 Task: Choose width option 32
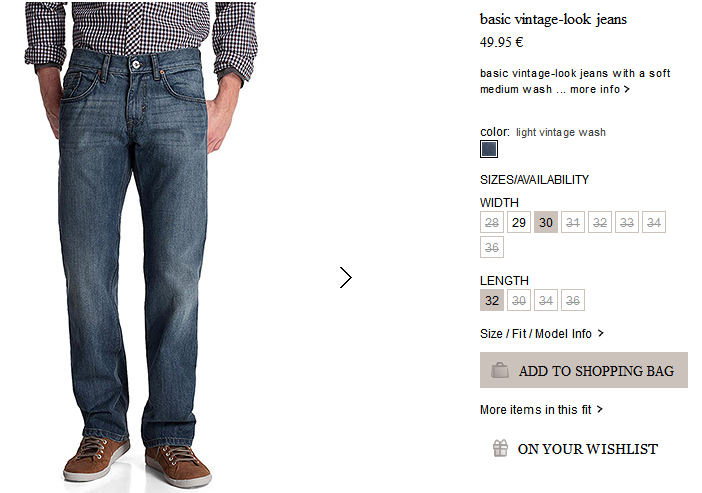click(x=600, y=222)
